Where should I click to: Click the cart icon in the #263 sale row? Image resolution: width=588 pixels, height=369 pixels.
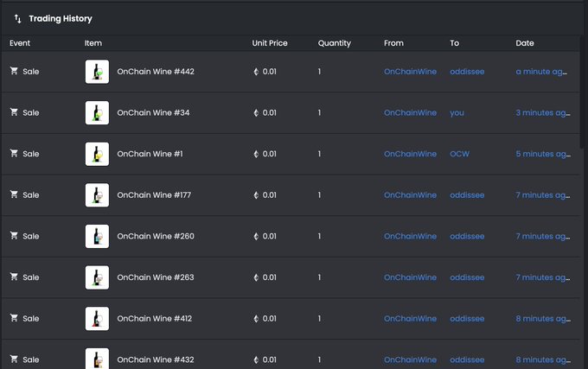14,277
